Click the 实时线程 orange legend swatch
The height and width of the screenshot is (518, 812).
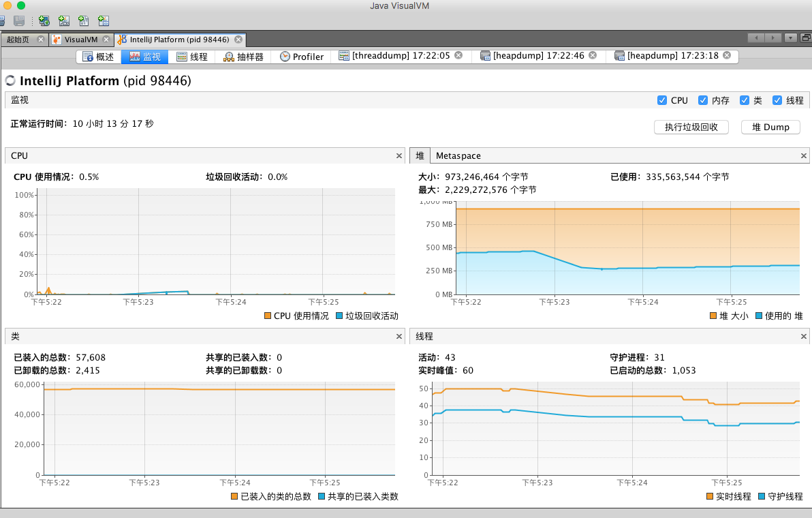[710, 496]
